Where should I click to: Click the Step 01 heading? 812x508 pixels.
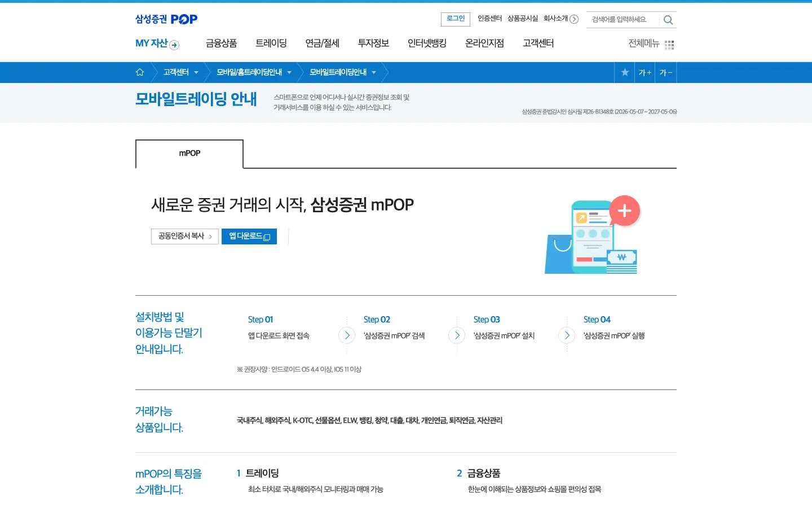pyautogui.click(x=261, y=319)
